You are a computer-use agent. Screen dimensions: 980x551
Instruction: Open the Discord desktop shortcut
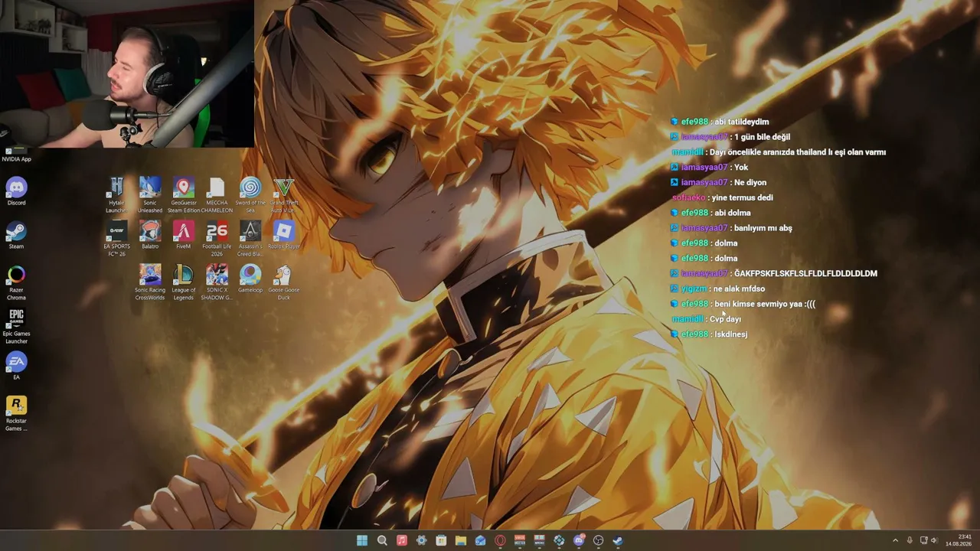16,191
